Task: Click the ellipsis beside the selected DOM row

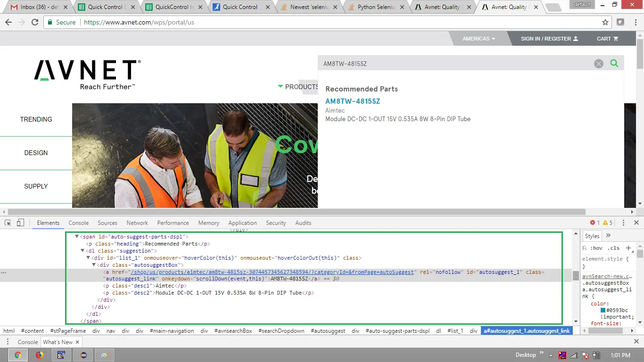Action: (3, 272)
